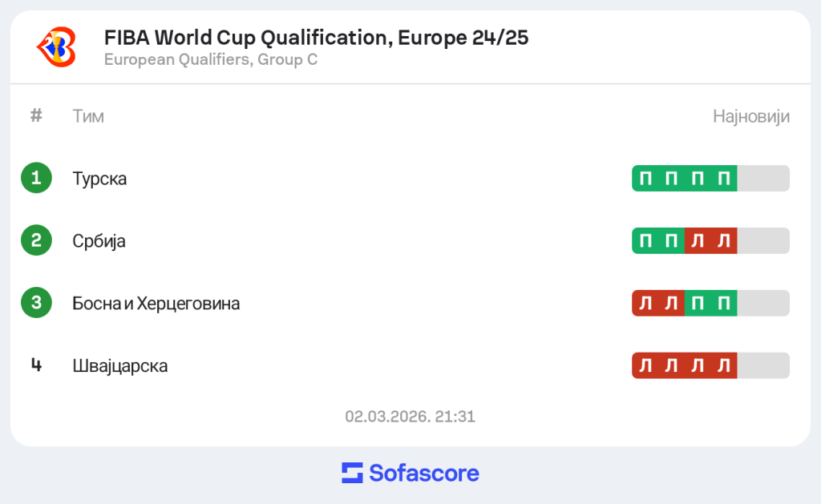821x504 pixels.
Task: Click the FIBA World Cup logo icon
Action: pos(57,46)
